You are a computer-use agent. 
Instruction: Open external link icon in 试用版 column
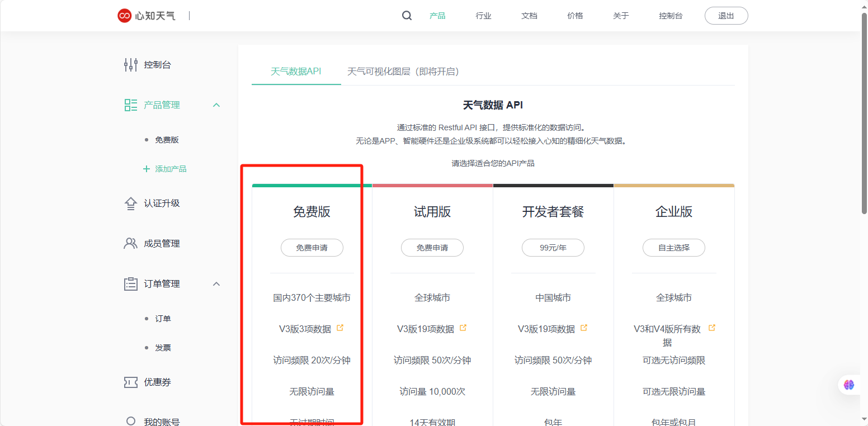click(x=463, y=328)
